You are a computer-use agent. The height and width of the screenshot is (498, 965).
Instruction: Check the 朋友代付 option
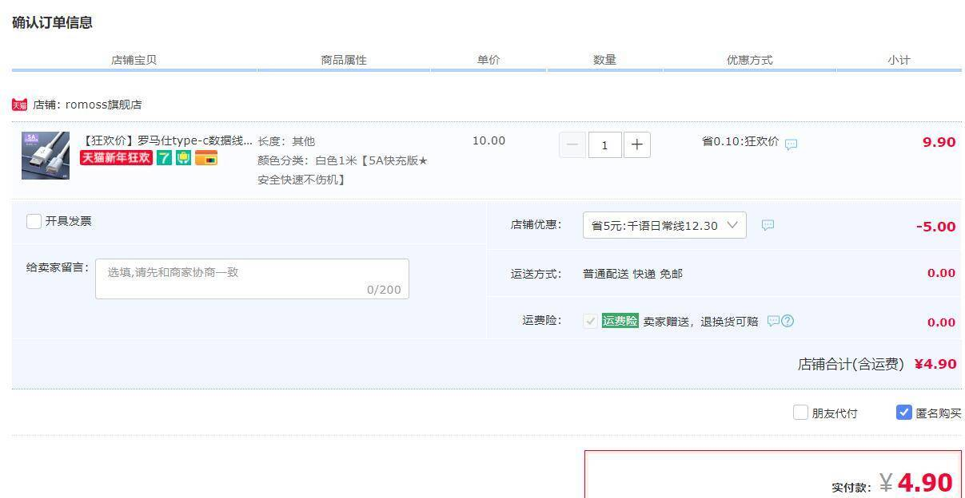pyautogui.click(x=800, y=412)
